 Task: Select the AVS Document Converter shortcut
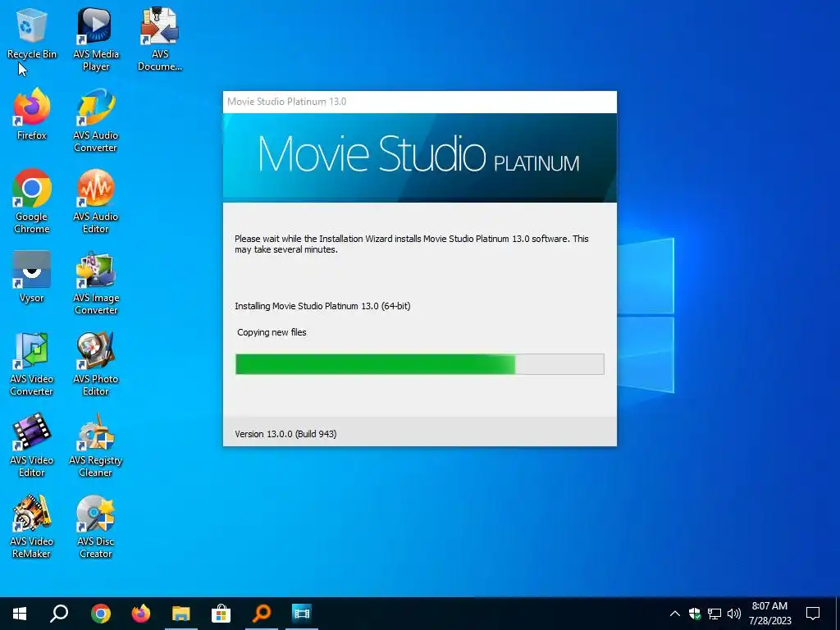[x=160, y=39]
